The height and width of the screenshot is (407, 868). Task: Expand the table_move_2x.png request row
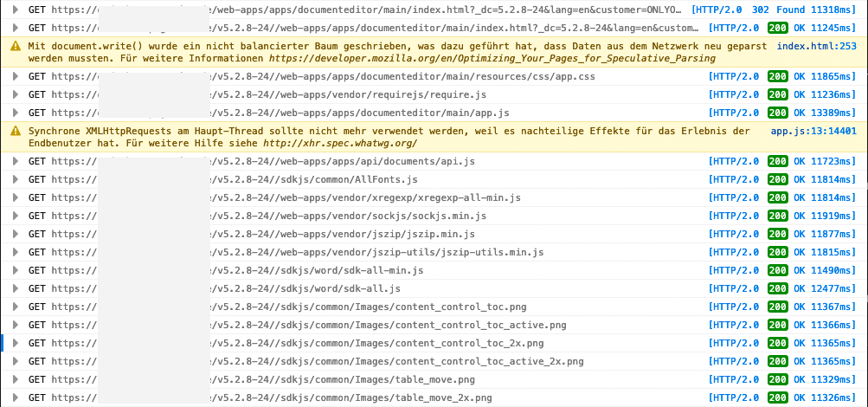tap(16, 397)
